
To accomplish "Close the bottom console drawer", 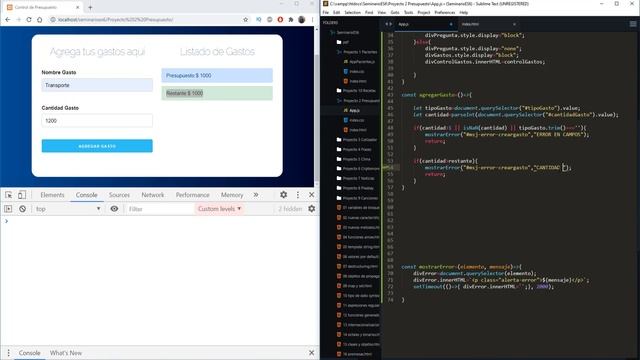I will click(311, 353).
